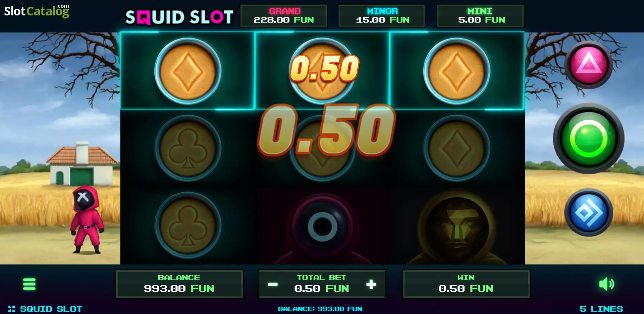Toggle fullscreen via the corner icon

point(12,309)
